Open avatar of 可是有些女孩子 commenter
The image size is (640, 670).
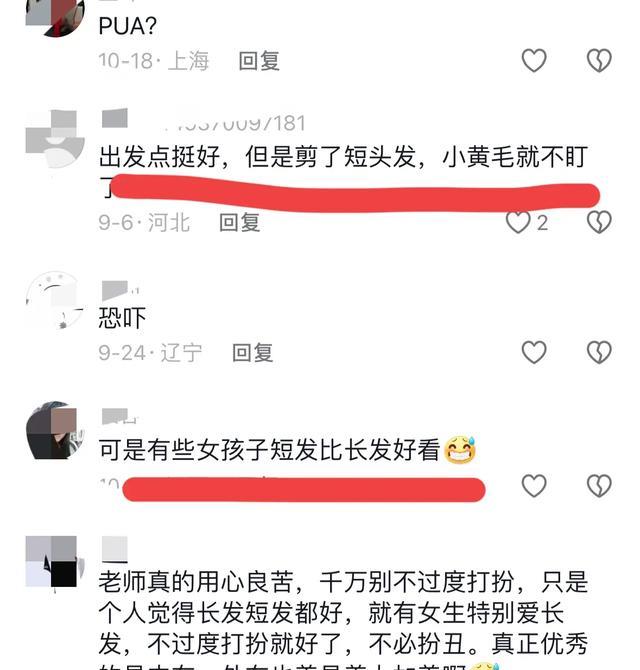[x=55, y=430]
